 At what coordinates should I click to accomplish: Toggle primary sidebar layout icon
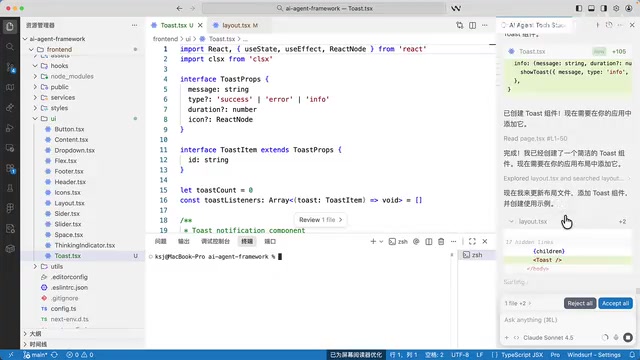[x=579, y=8]
